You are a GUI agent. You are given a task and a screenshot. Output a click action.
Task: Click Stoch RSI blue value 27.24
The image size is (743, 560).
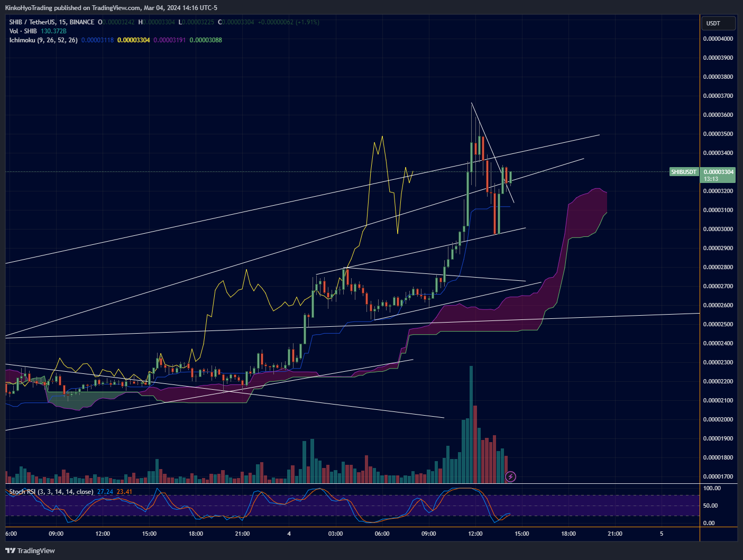[105, 492]
